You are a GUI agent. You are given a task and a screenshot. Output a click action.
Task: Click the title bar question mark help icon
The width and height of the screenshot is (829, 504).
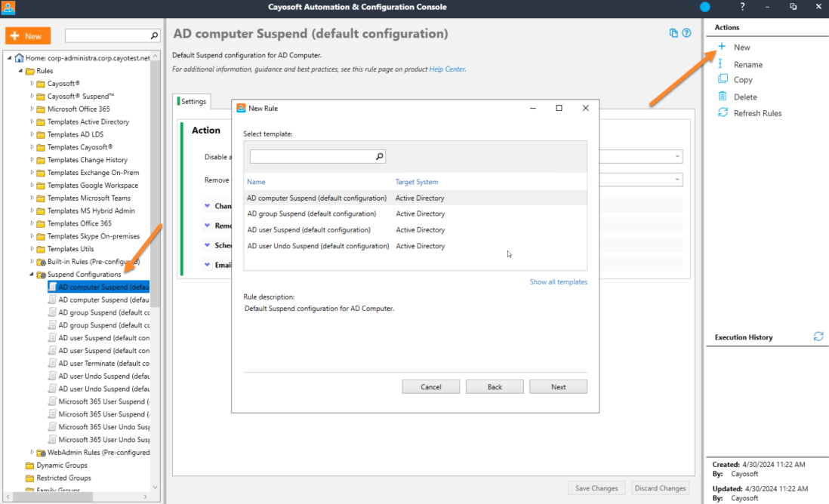(x=742, y=7)
